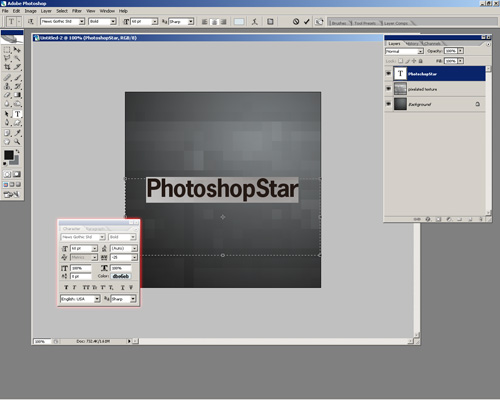The width and height of the screenshot is (500, 400).
Task: Select the Move tool
Action: [x=17, y=50]
